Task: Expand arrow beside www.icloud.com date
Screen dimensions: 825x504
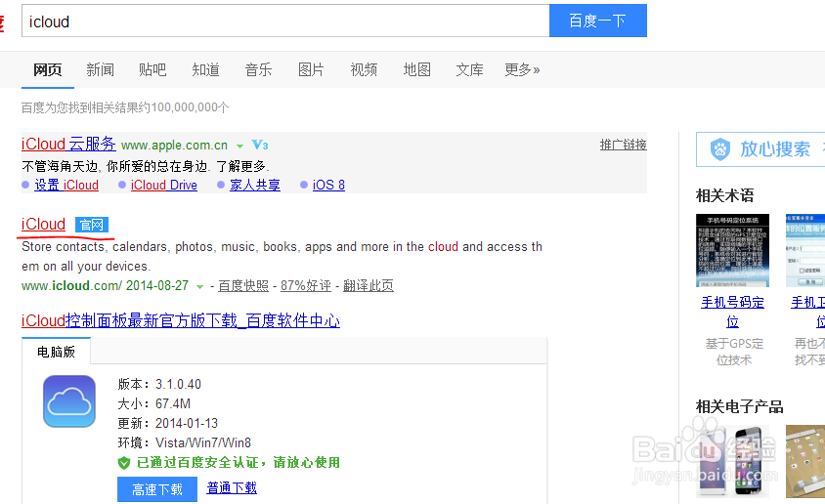Action: tap(200, 287)
